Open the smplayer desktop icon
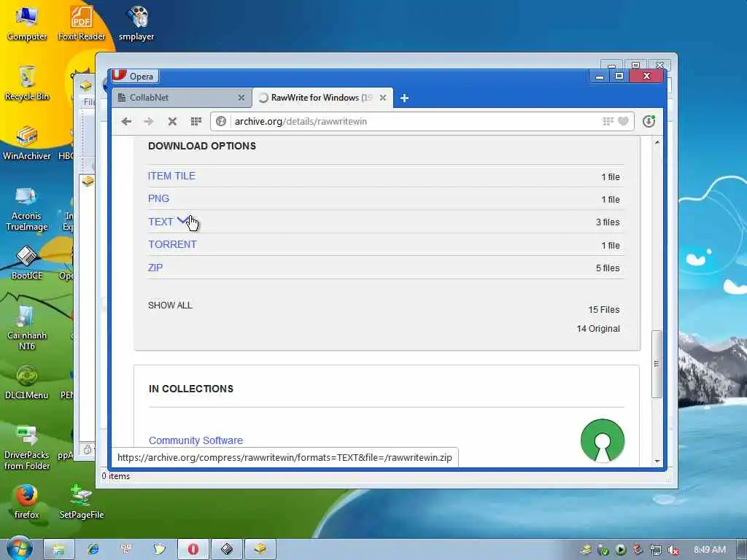Image resolution: width=747 pixels, height=560 pixels. click(x=136, y=23)
